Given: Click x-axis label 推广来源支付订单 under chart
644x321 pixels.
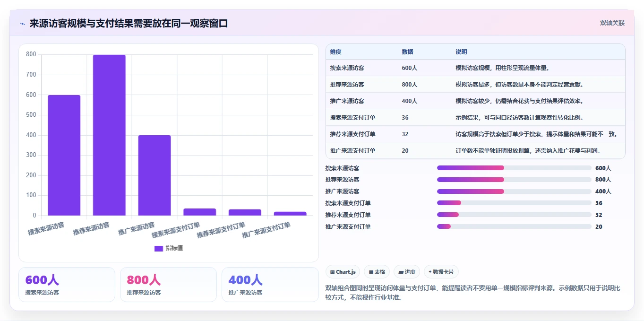Looking at the screenshot, I should click(266, 230).
